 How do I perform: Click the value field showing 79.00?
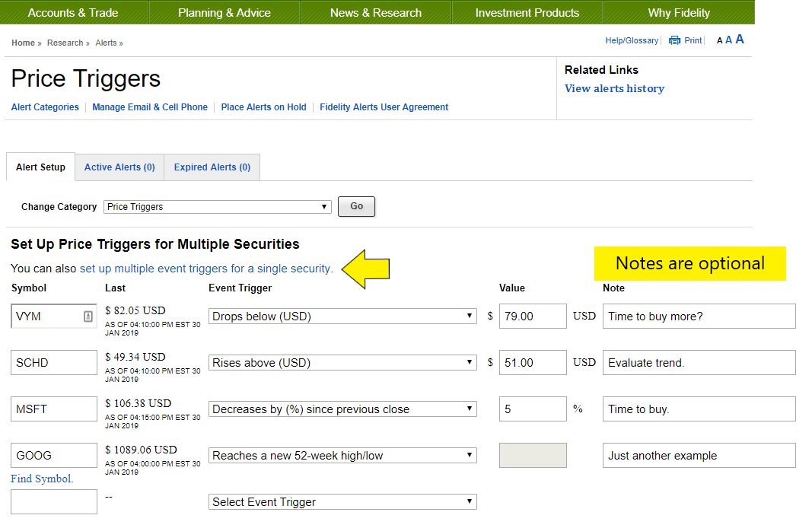pyautogui.click(x=532, y=316)
